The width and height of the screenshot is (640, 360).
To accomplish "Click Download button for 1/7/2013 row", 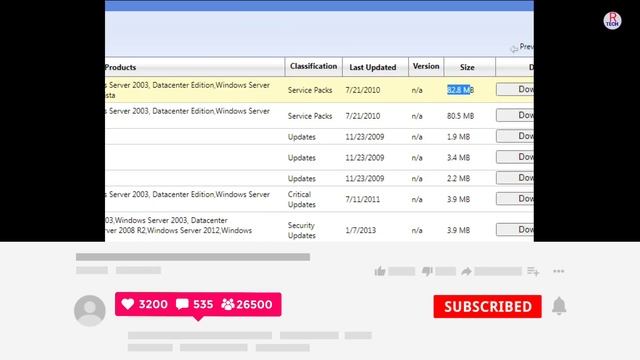I will pos(515,229).
